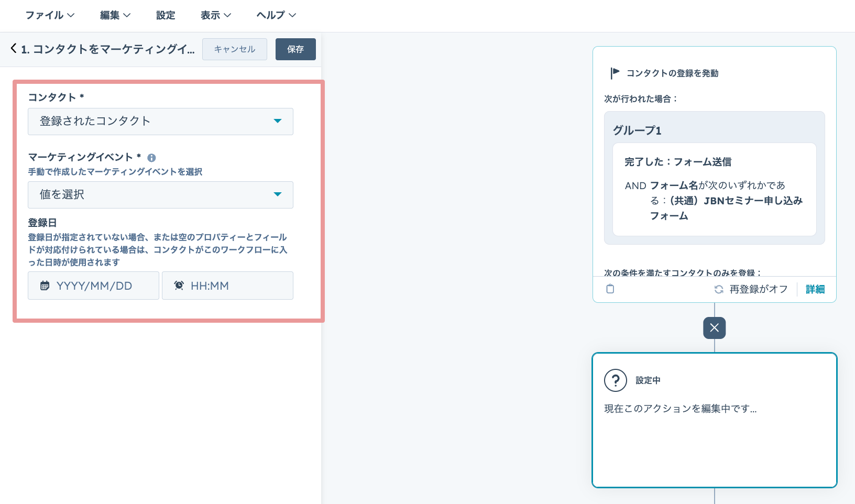Open the ヘルプ menu

[276, 15]
